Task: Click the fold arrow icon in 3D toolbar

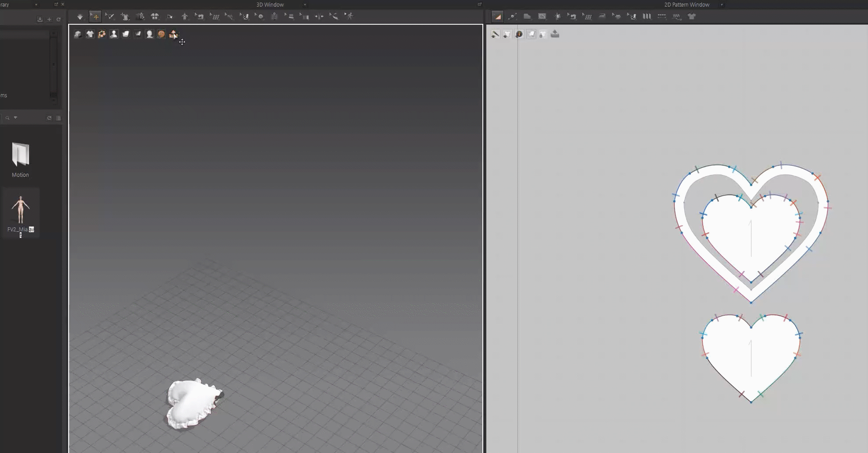Action: (170, 17)
